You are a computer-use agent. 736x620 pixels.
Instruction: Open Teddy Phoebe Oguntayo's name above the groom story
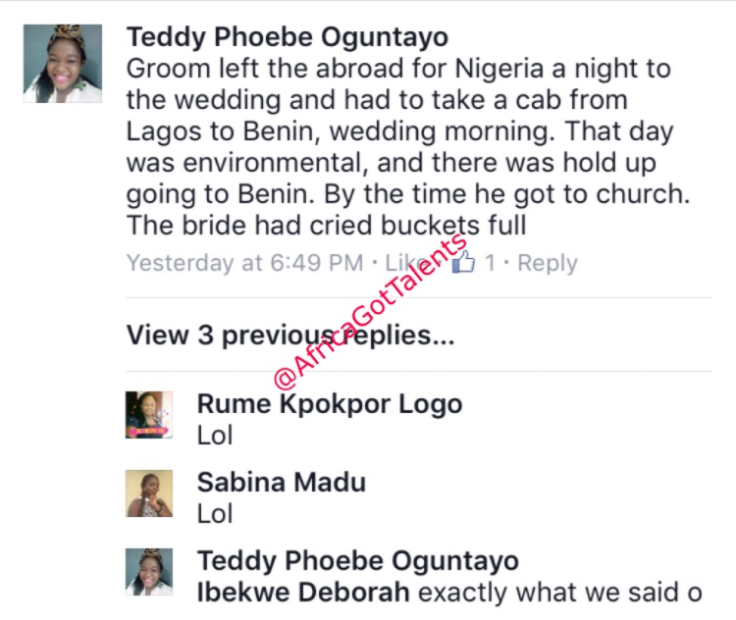[287, 38]
